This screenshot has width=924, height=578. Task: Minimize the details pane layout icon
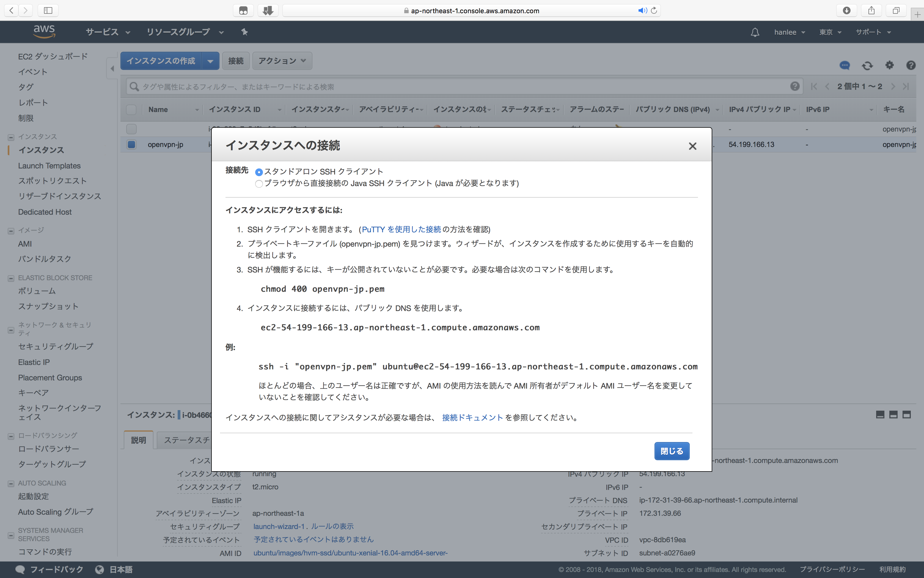[880, 415]
